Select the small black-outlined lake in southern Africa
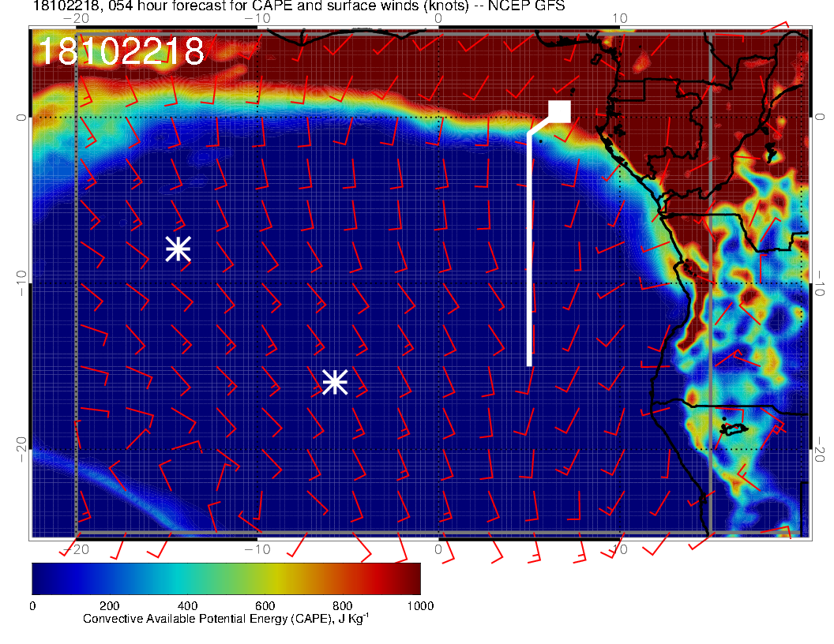Image resolution: width=834 pixels, height=644 pixels. pos(734,429)
